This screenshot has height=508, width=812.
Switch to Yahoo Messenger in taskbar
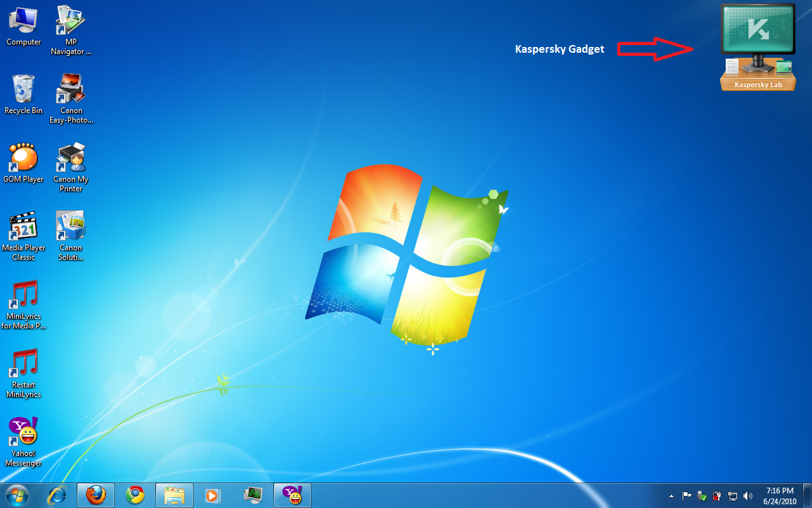(292, 495)
